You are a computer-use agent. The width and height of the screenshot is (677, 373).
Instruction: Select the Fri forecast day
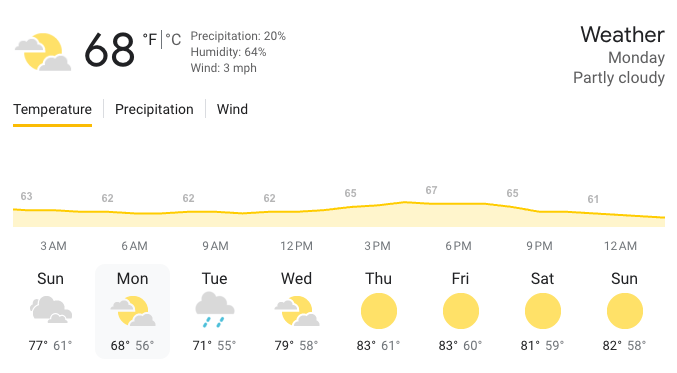pos(461,311)
